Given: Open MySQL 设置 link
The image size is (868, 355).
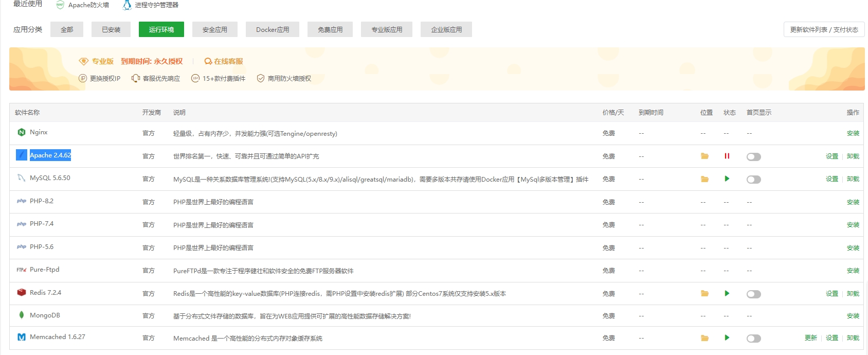Looking at the screenshot, I should tap(832, 179).
